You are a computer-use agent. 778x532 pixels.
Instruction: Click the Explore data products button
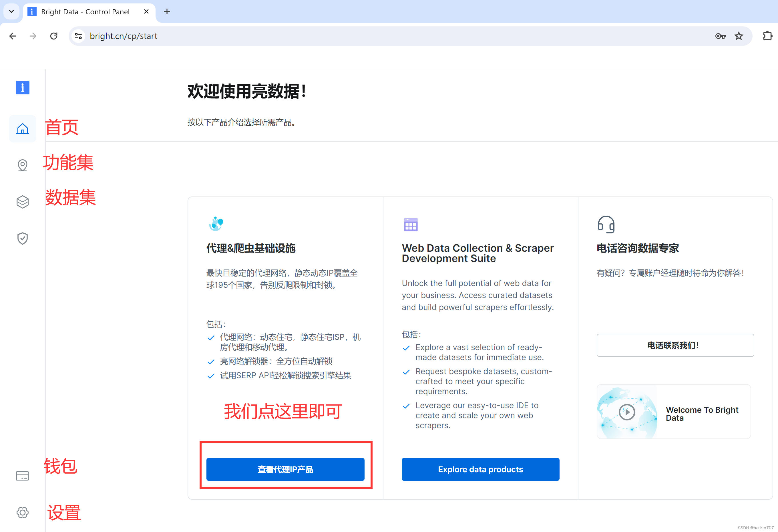point(480,469)
